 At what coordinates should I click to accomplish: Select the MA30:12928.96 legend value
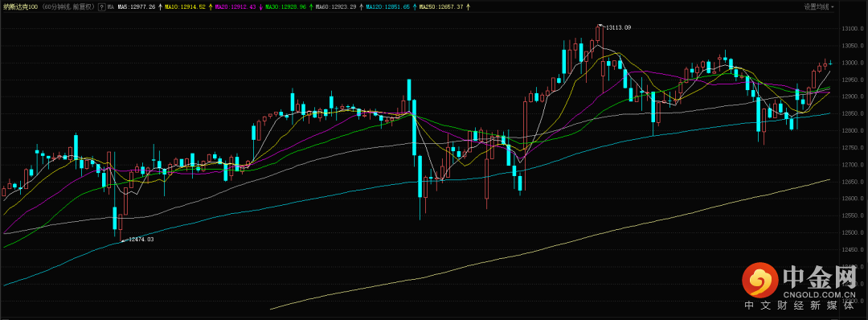pos(285,7)
